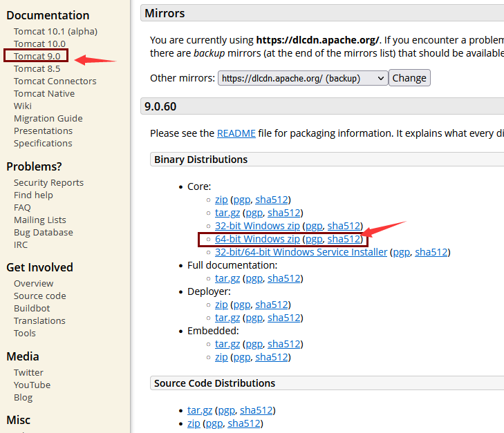Open Bug Database link
504x433 pixels.
[x=44, y=233]
